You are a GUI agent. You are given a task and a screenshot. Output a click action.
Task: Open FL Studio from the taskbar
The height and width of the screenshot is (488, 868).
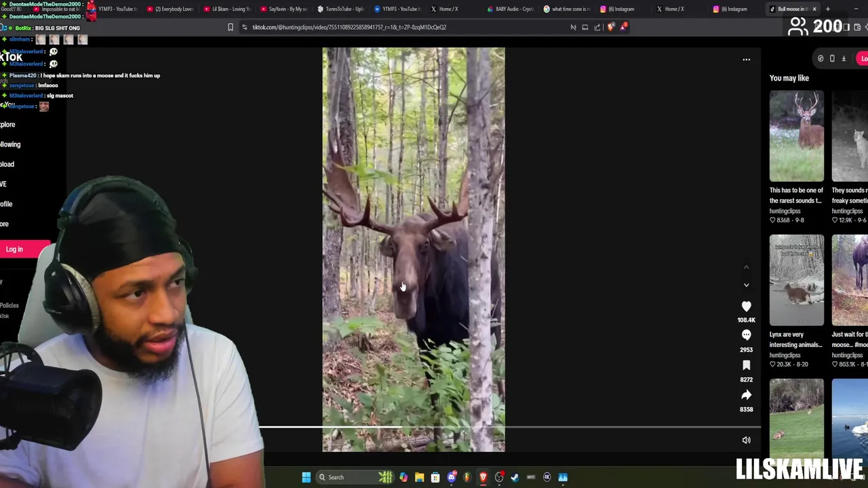tap(467, 477)
